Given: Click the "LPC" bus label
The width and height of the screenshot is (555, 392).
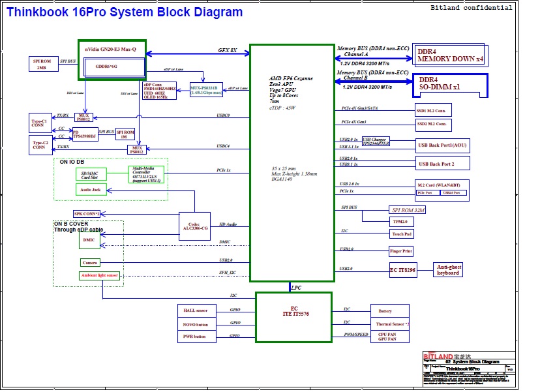Looking at the screenshot, I should pos(296,288).
